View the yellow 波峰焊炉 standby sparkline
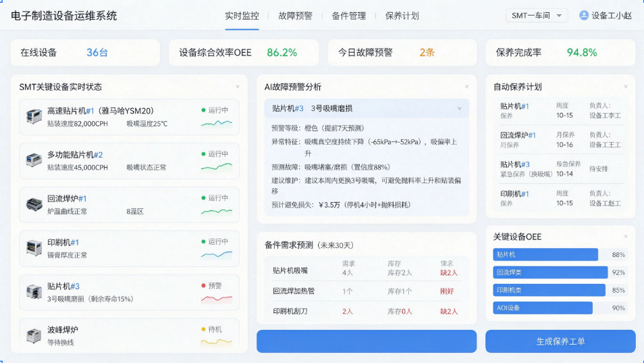The width and height of the screenshot is (644, 363). tap(217, 342)
